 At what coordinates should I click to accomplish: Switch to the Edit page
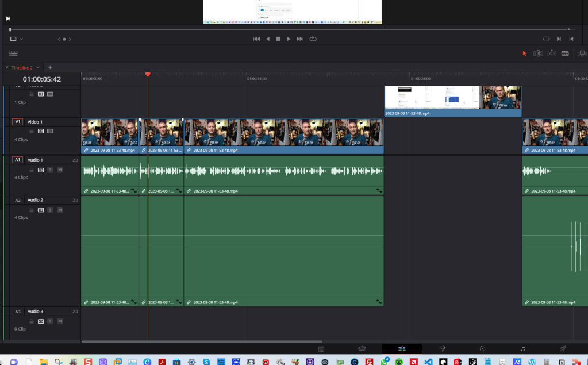click(x=402, y=349)
